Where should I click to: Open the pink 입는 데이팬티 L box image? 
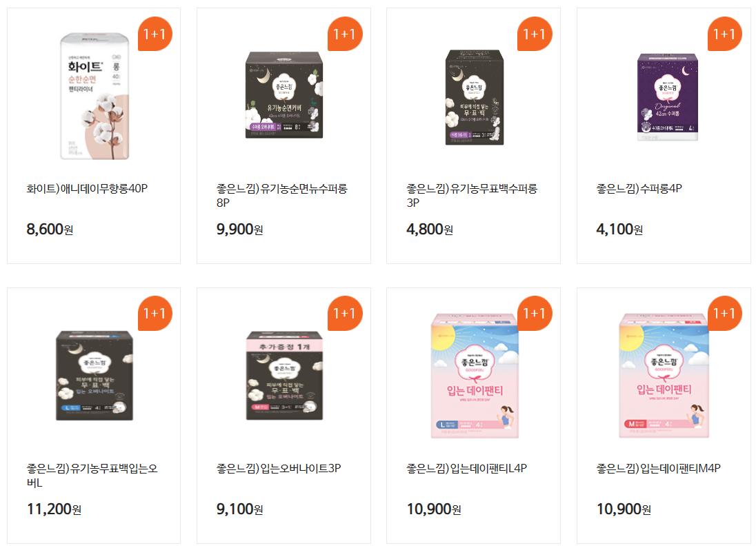pos(475,376)
